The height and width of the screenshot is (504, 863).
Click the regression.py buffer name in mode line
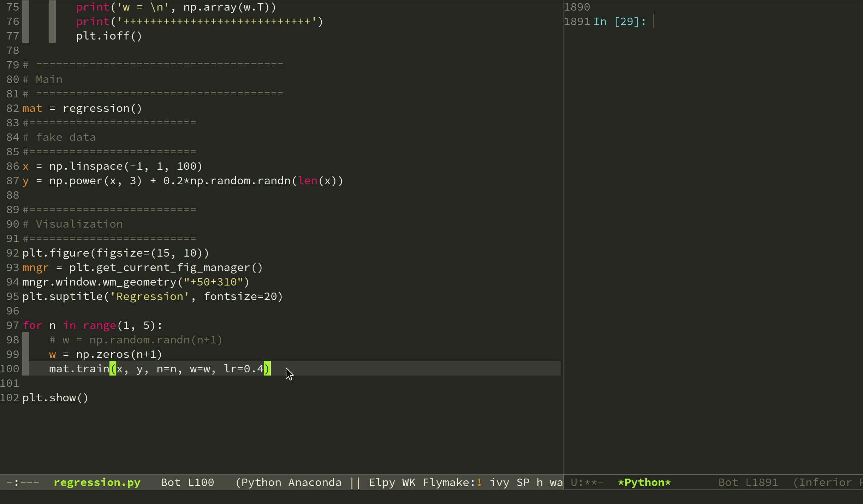coord(97,482)
